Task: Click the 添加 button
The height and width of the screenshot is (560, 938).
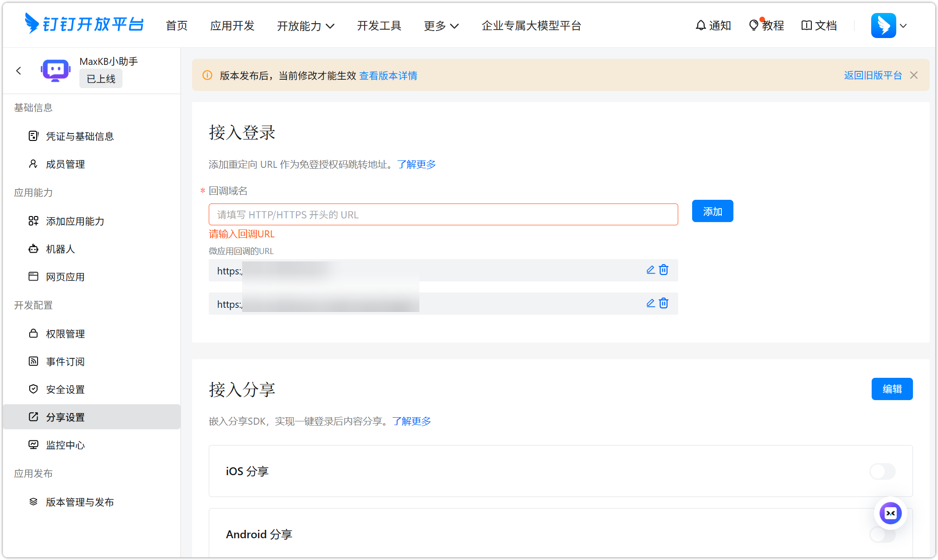Action: click(x=712, y=211)
